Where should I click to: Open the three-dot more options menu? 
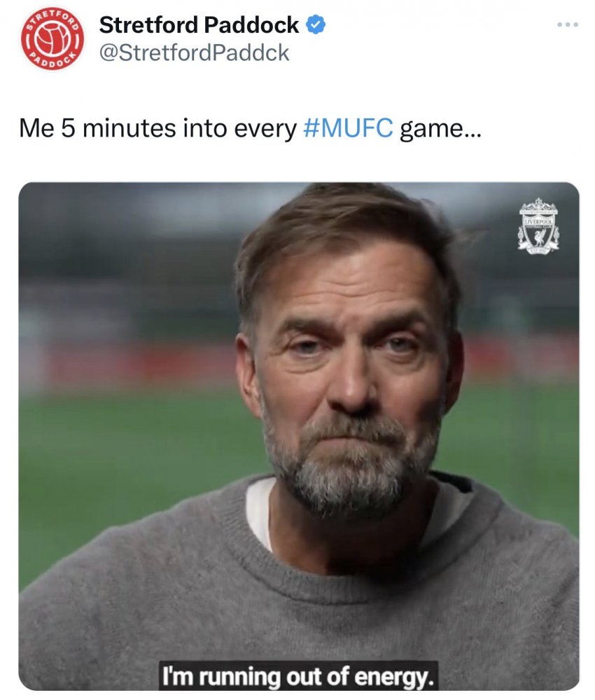(568, 24)
